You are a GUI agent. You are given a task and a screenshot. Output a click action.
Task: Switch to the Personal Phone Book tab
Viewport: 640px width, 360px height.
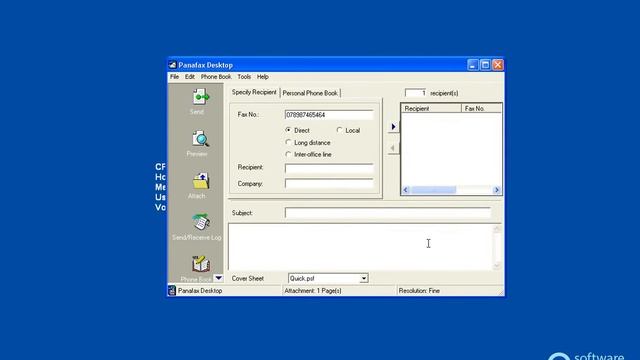(310, 93)
